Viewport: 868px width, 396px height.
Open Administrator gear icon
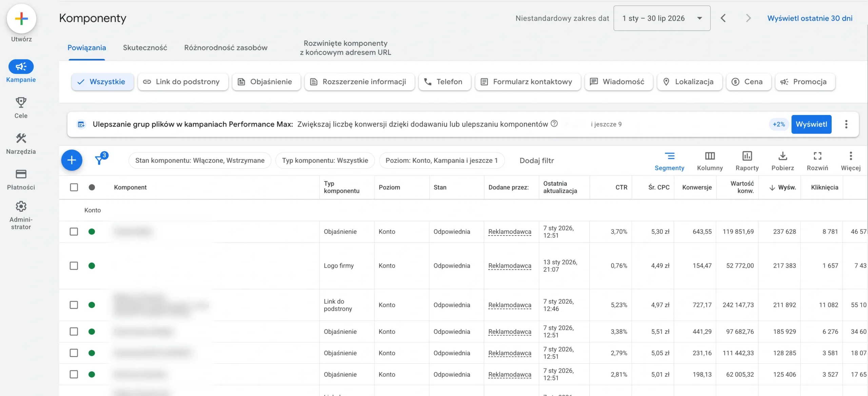21,206
